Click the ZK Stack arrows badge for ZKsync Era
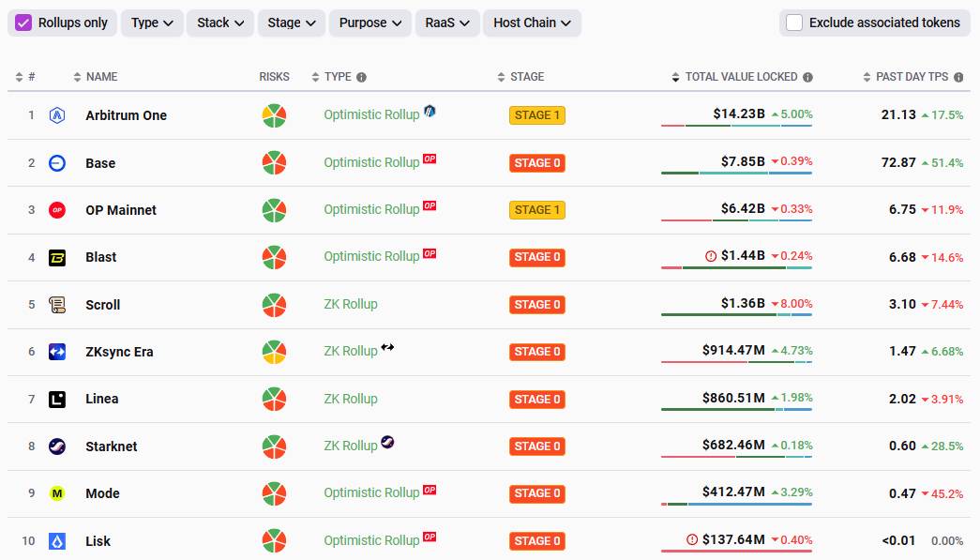 pyautogui.click(x=387, y=347)
